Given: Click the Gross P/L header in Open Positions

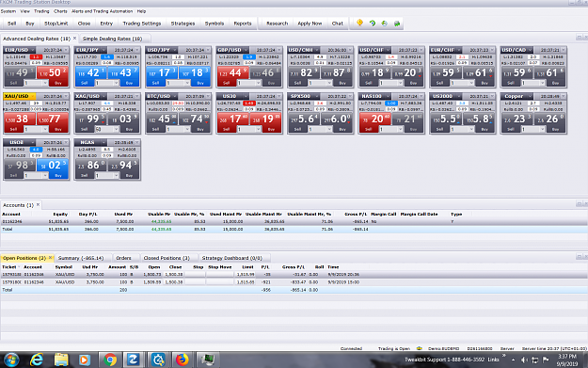Looking at the screenshot, I should (x=294, y=266).
